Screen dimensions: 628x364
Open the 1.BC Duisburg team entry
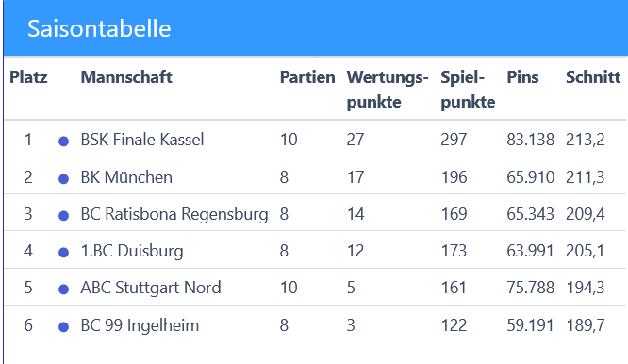[x=132, y=251]
